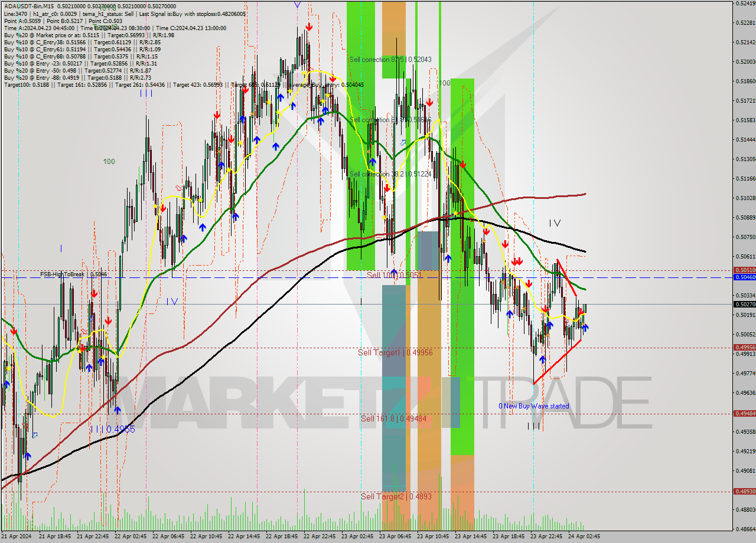The width and height of the screenshot is (756, 543).
Task: Click the '23 Apr 02:45' time axis label
Action: 358,537
